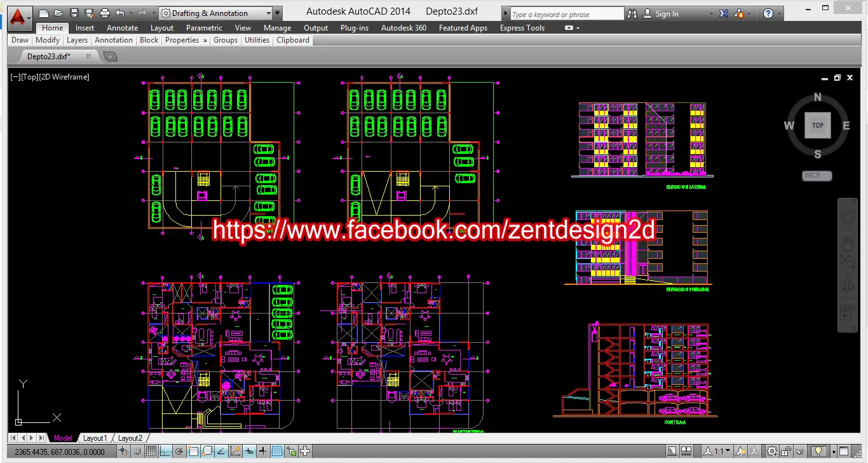868x463 pixels.
Task: Switch to the Layout2 tab
Action: click(x=130, y=438)
